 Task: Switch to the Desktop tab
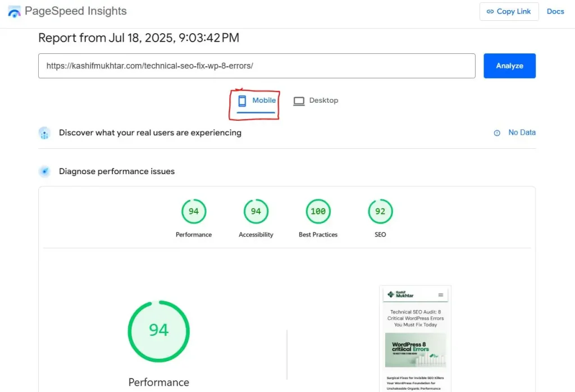point(316,101)
